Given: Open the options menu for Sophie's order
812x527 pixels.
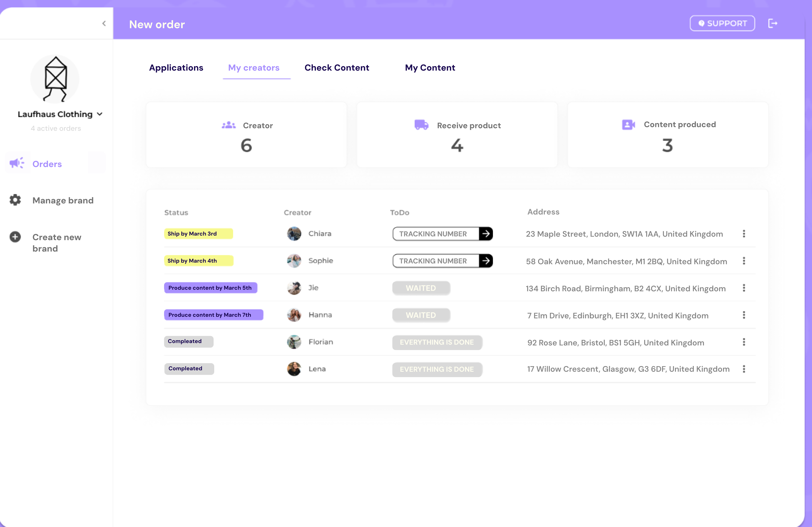Looking at the screenshot, I should tap(744, 261).
